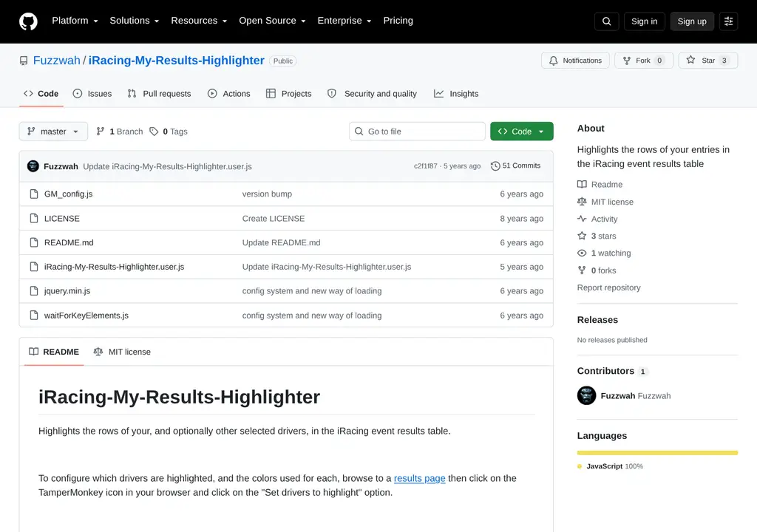Click the Notifications bell button
757x532 pixels.
[x=575, y=61]
